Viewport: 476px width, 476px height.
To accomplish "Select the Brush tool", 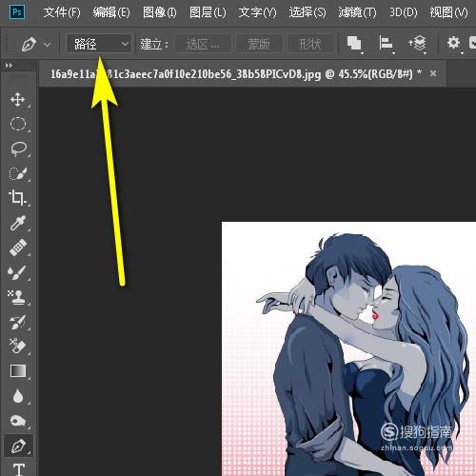I will pyautogui.click(x=18, y=272).
